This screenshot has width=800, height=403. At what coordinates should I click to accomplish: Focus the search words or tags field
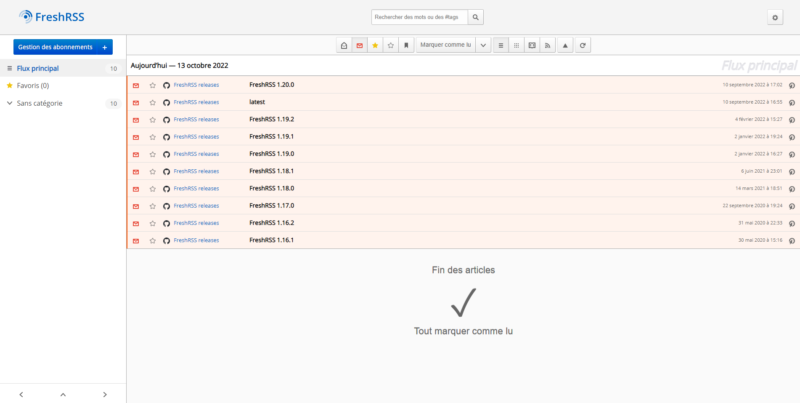(419, 17)
